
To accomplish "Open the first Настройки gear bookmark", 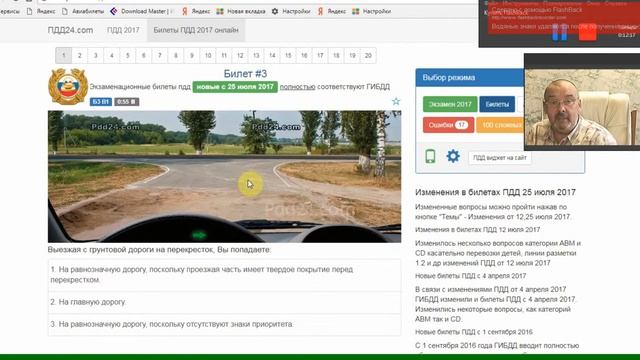I will pyautogui.click(x=291, y=11).
